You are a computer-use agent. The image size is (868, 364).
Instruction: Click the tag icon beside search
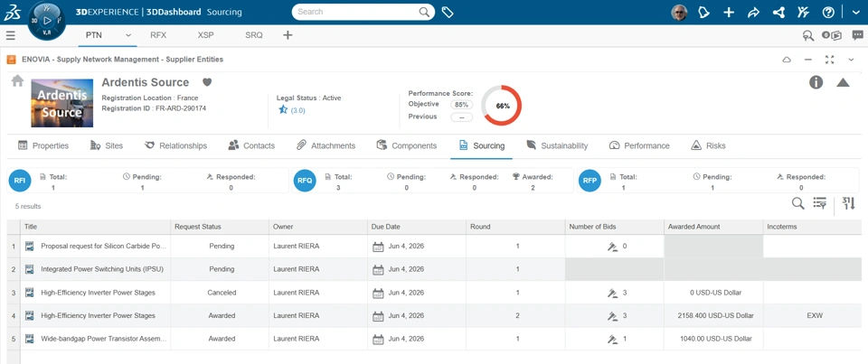(x=448, y=12)
